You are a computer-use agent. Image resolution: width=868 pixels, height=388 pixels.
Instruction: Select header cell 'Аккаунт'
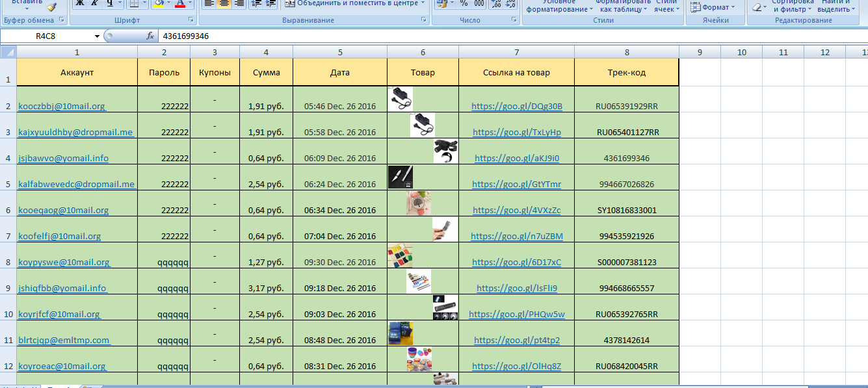coord(77,73)
